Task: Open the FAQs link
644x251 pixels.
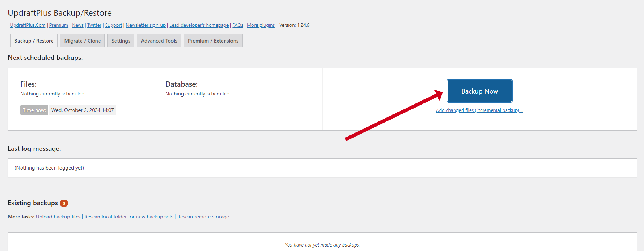Action: point(238,25)
